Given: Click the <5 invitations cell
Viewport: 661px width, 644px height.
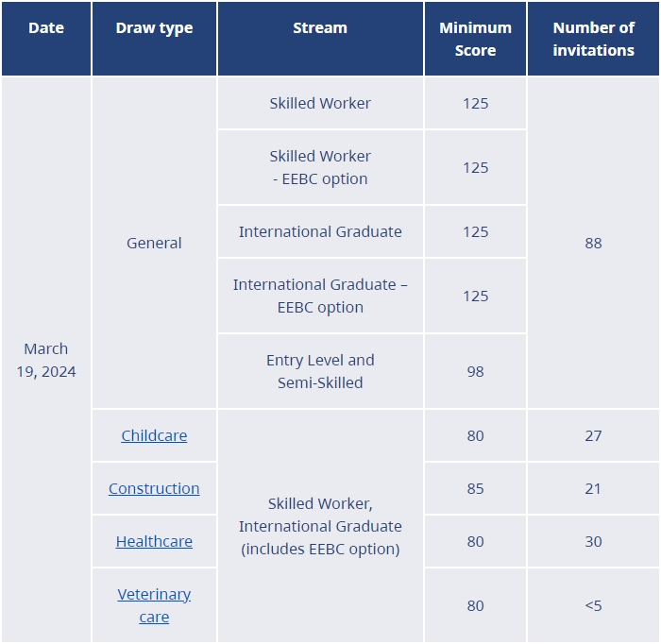Looking at the screenshot, I should click(x=593, y=605).
